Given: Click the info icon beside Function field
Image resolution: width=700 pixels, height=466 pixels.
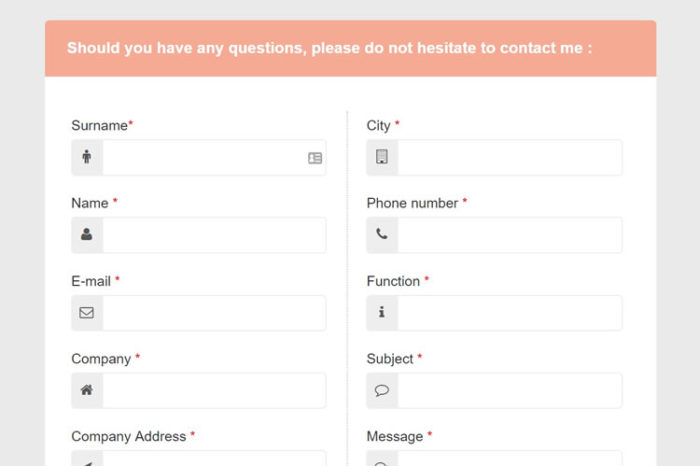Looking at the screenshot, I should (382, 313).
